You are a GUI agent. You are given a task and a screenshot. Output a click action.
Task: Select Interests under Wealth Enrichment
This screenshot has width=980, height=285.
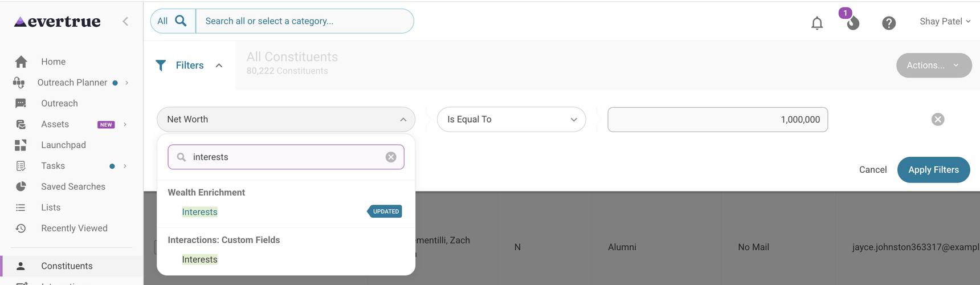pyautogui.click(x=199, y=212)
